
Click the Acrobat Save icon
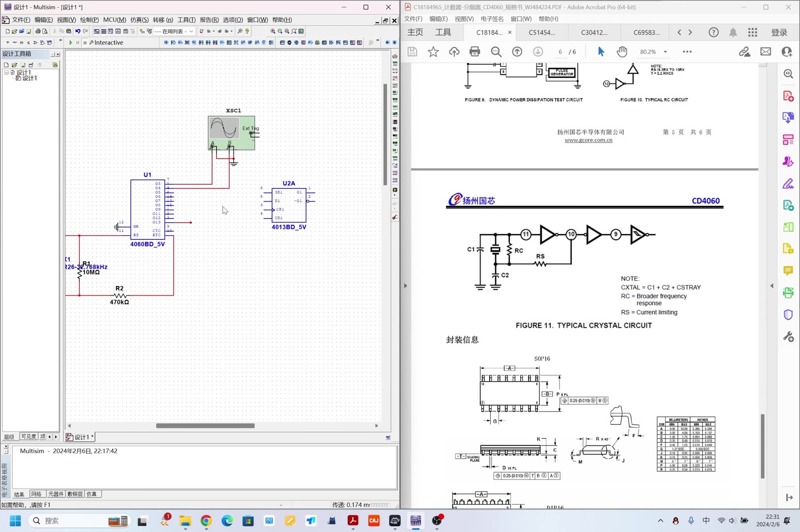click(x=412, y=51)
